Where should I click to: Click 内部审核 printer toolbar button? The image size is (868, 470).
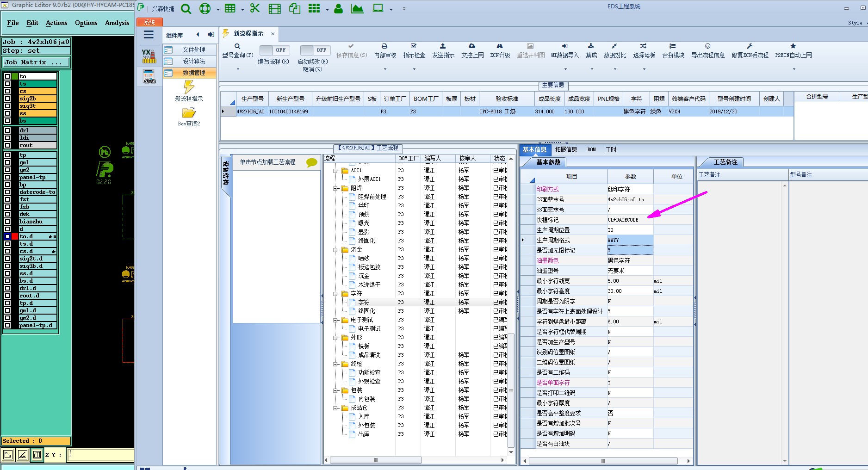coord(385,50)
